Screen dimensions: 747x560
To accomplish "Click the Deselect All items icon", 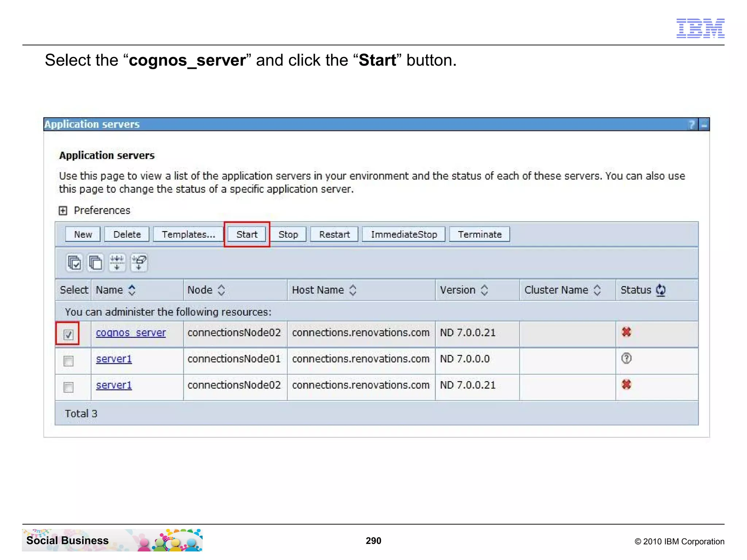I will pyautogui.click(x=96, y=262).
